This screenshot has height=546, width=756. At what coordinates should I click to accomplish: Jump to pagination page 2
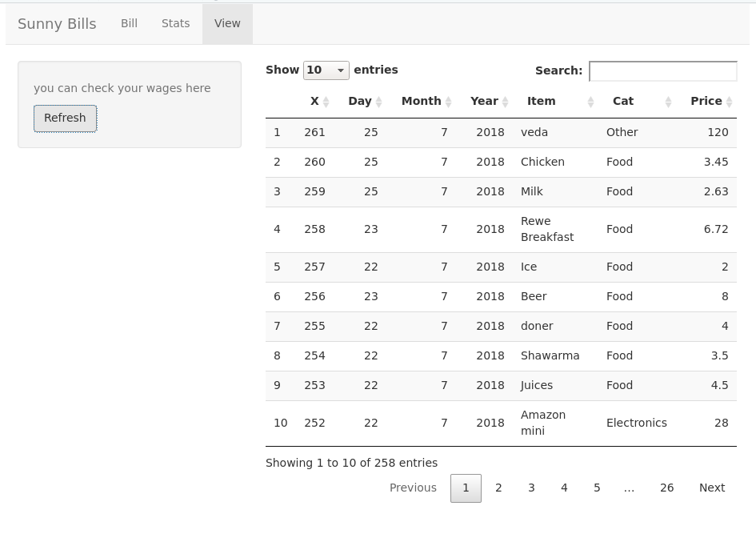(x=498, y=488)
